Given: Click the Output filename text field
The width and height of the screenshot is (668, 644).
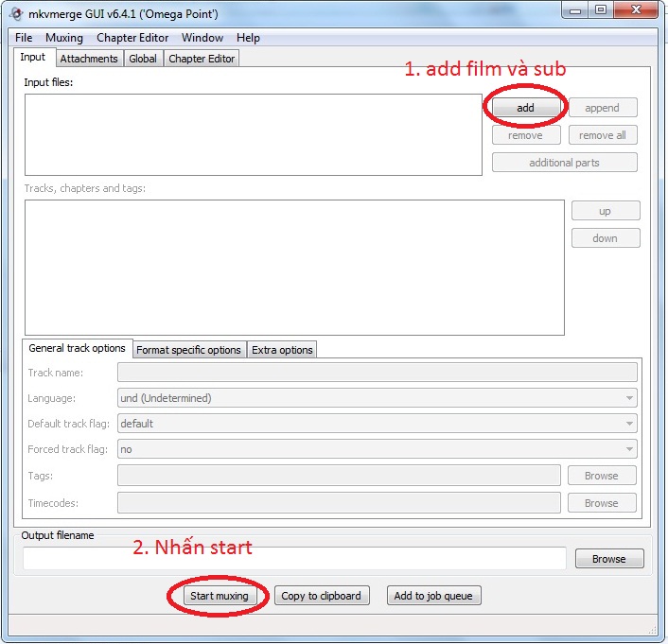Looking at the screenshot, I should coord(294,559).
